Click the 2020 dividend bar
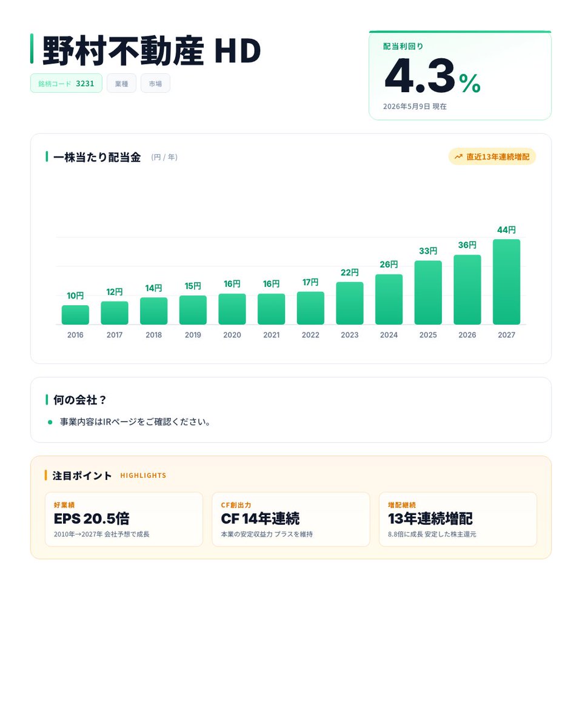This screenshot has height=728, width=582. (232, 309)
